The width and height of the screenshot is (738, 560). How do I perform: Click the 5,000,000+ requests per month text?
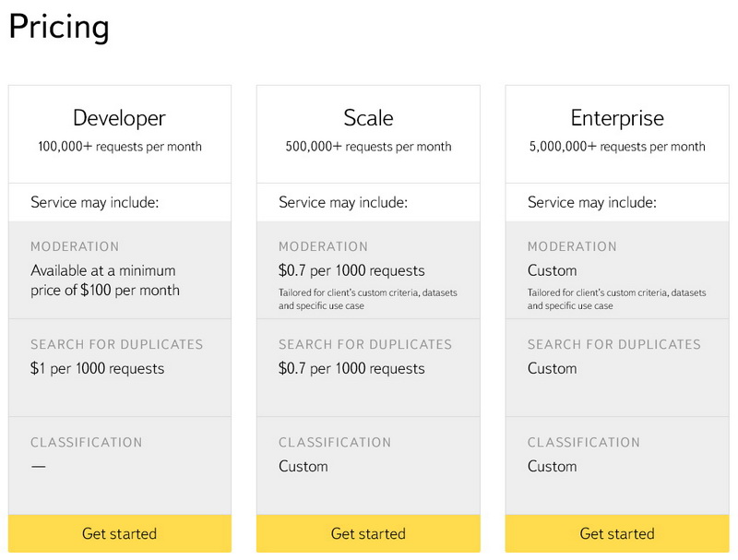616,147
